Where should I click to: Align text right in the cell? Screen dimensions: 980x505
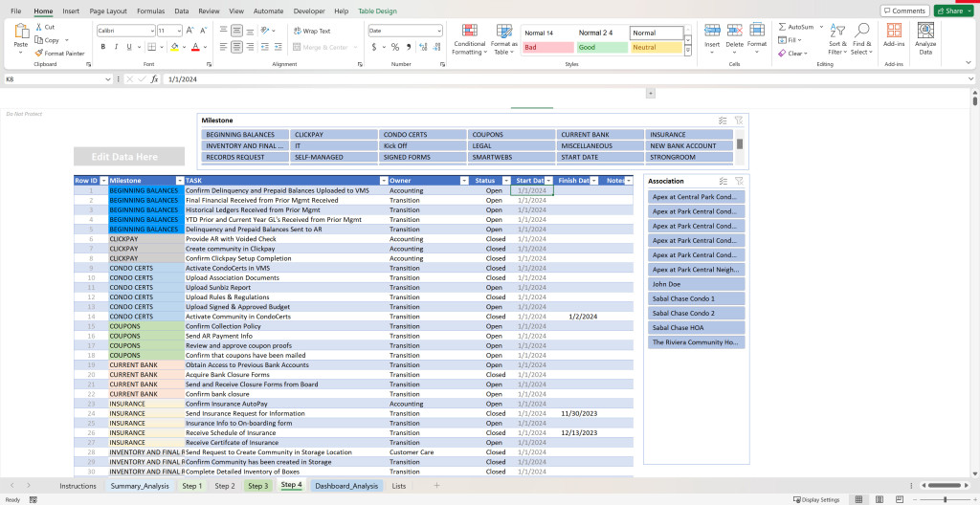click(x=250, y=47)
